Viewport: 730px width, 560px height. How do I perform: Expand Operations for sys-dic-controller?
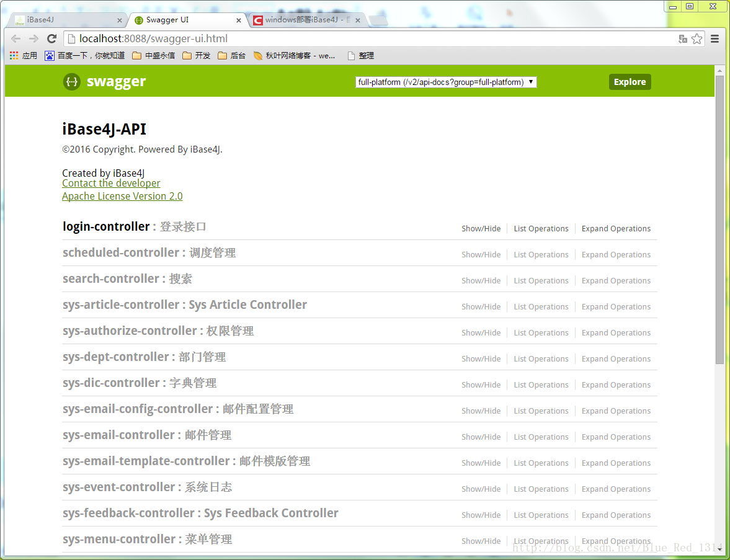pyautogui.click(x=616, y=385)
